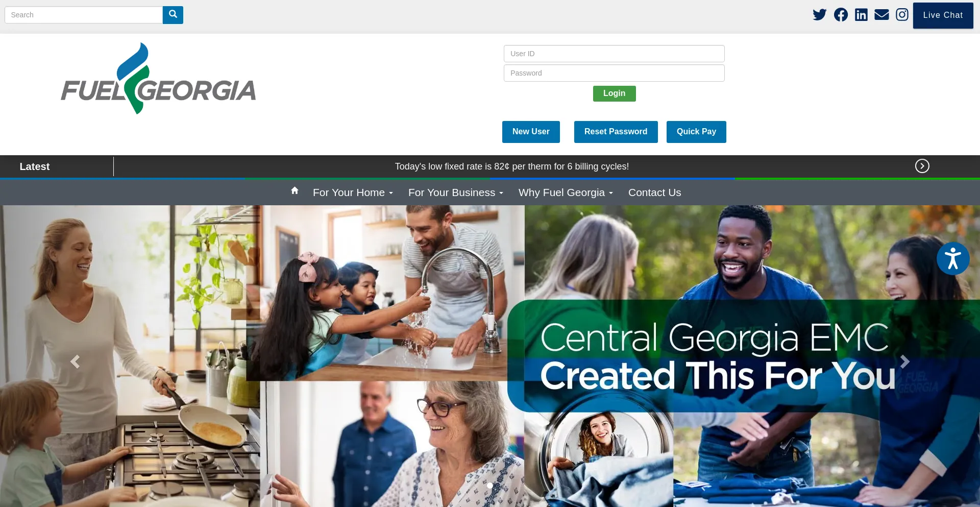Open the accessibility options widget
This screenshot has width=980, height=507.
point(953,258)
